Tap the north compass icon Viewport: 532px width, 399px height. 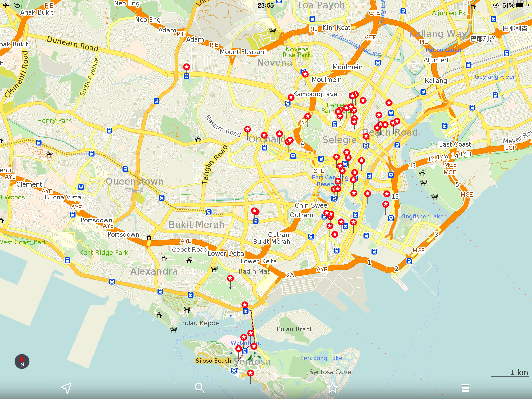pyautogui.click(x=22, y=361)
